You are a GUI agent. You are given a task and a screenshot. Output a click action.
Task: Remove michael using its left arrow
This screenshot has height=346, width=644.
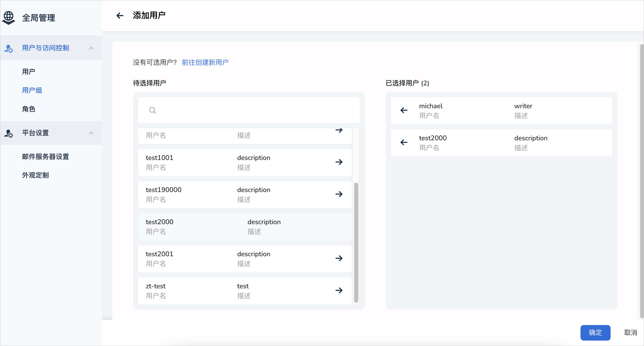[x=404, y=110]
